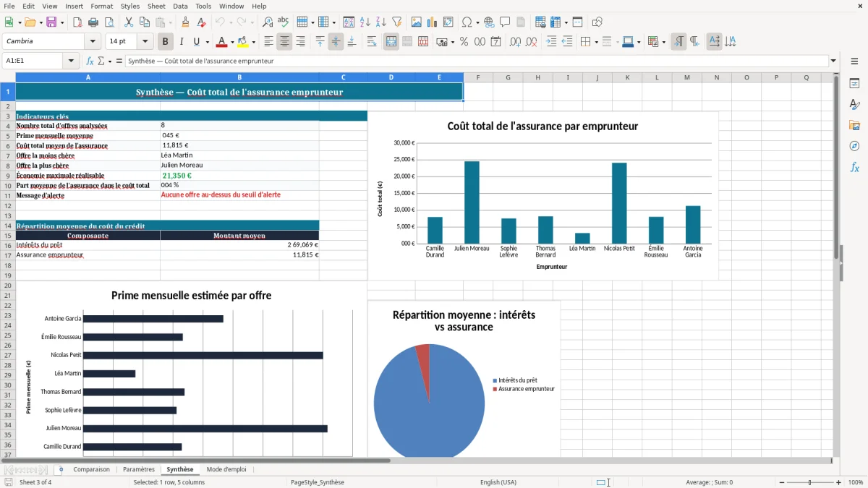The image size is (868, 488).
Task: Insert a hyperlink
Action: 490,22
